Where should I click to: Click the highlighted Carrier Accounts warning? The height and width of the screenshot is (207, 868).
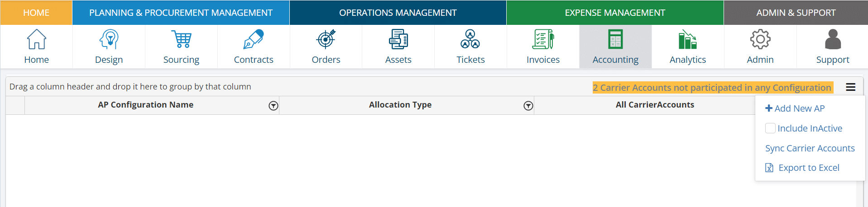coord(712,88)
